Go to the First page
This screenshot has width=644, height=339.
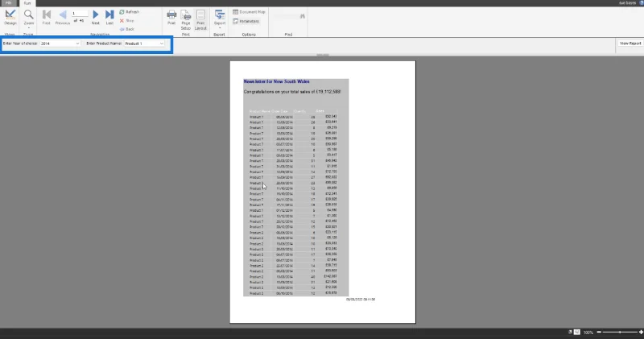[47, 17]
